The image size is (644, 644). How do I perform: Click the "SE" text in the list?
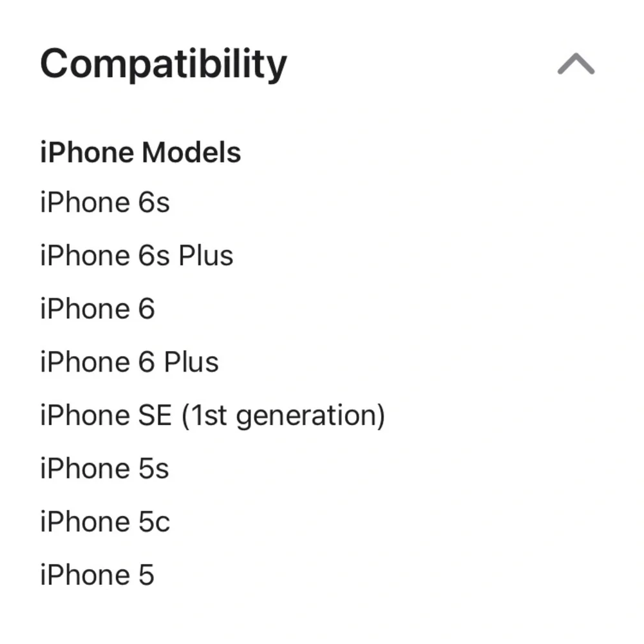155,415
